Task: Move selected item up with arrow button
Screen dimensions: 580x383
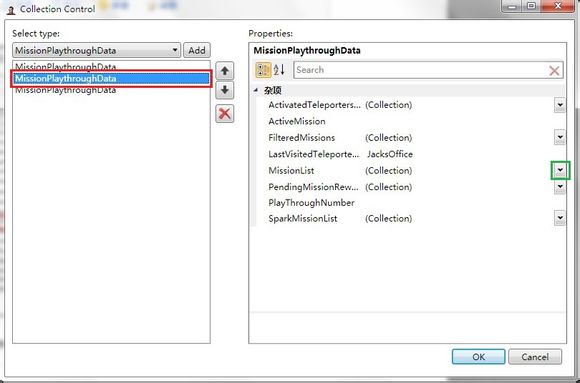Action: (225, 71)
